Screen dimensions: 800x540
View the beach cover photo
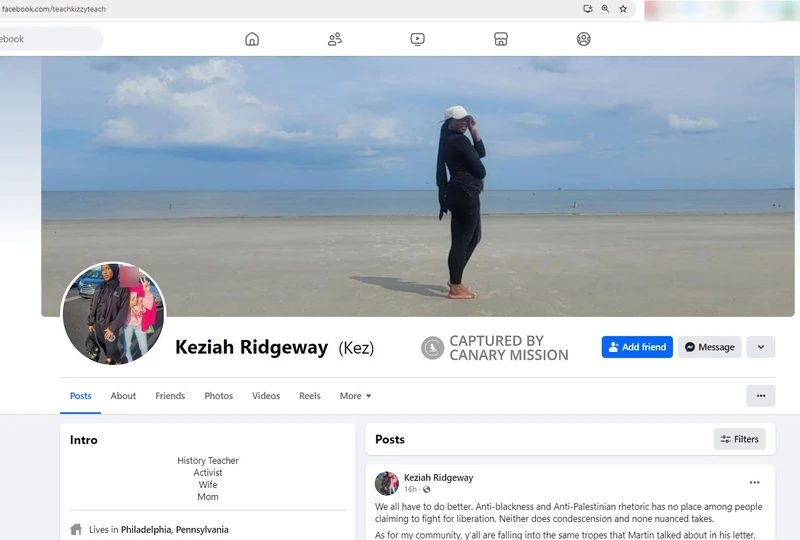(x=417, y=186)
